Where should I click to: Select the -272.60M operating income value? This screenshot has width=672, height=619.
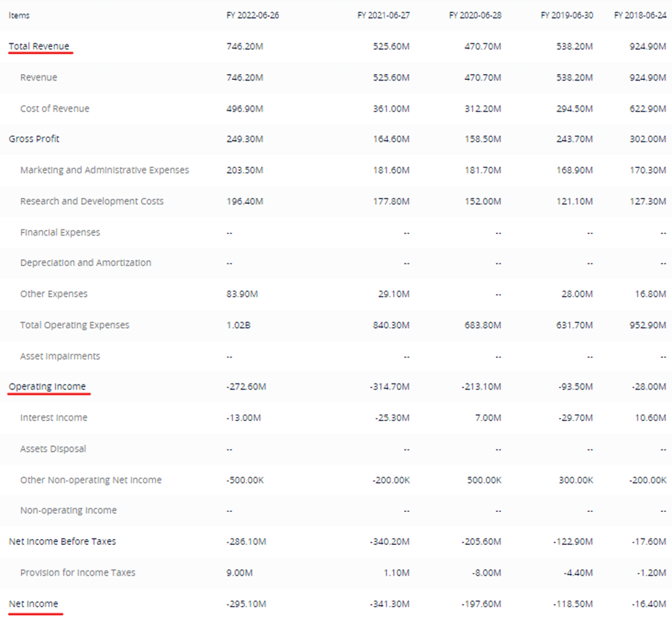tap(246, 387)
